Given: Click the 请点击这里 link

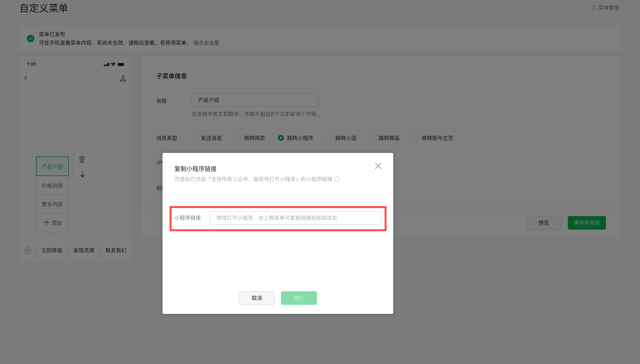Looking at the screenshot, I should click(x=206, y=43).
